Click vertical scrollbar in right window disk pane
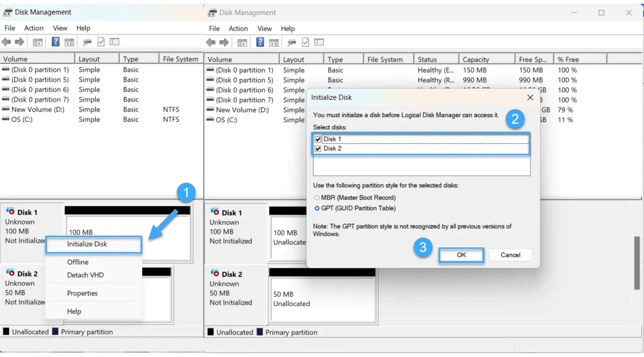 coord(637,263)
